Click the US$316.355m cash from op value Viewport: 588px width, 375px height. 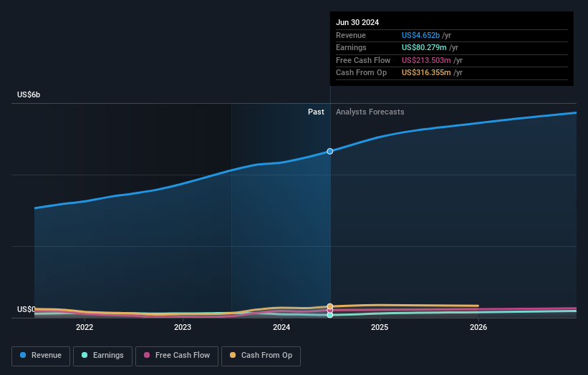(x=426, y=73)
